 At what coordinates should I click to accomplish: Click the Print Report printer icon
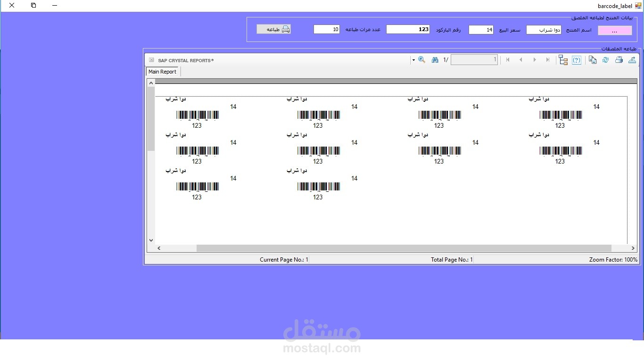click(619, 60)
